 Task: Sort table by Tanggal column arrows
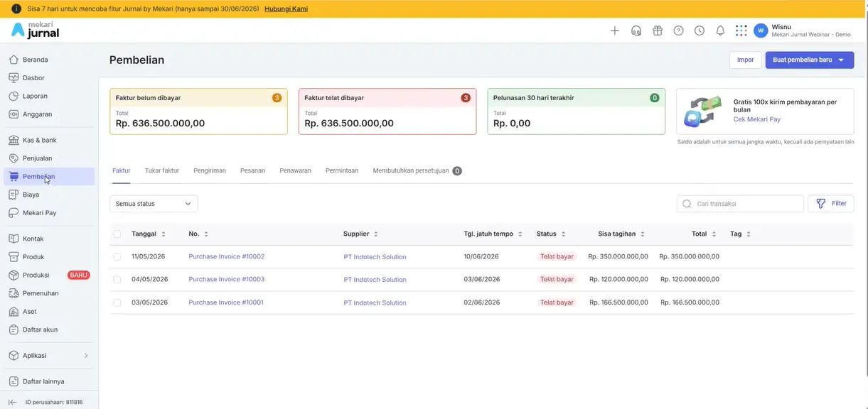pyautogui.click(x=164, y=234)
